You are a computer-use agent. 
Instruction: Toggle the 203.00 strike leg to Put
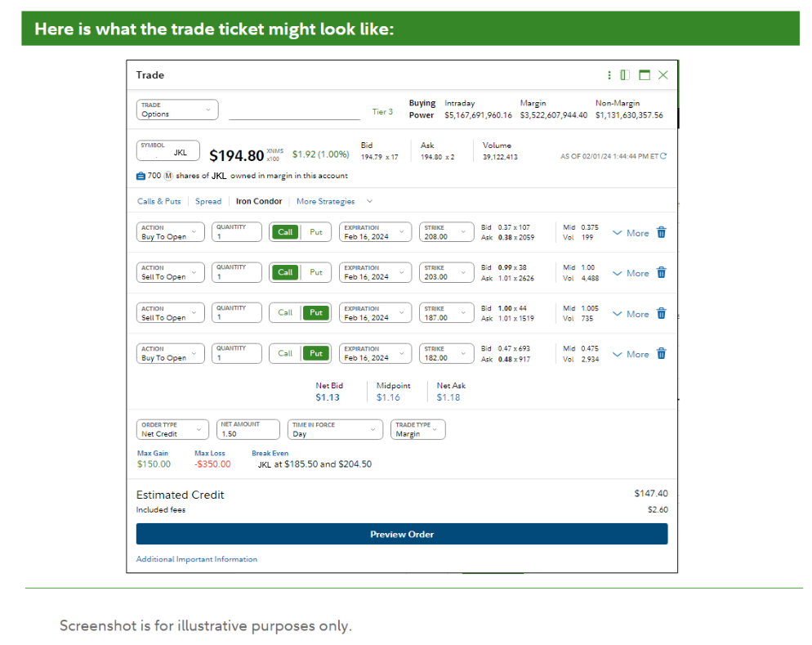pos(316,272)
